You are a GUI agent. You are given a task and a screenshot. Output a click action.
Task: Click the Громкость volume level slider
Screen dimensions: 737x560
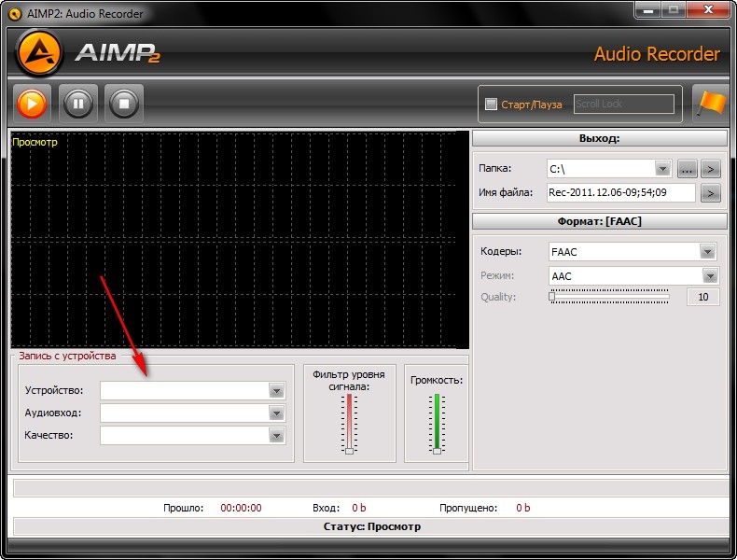click(436, 423)
